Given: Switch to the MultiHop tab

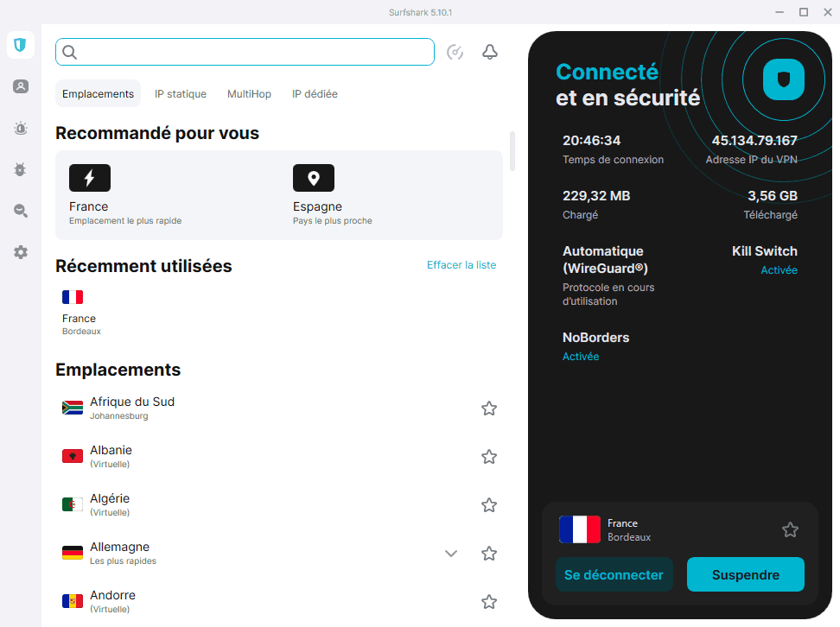Looking at the screenshot, I should pos(249,93).
